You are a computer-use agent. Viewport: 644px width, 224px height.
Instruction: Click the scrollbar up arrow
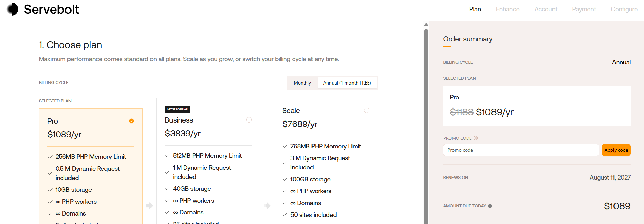click(x=426, y=25)
